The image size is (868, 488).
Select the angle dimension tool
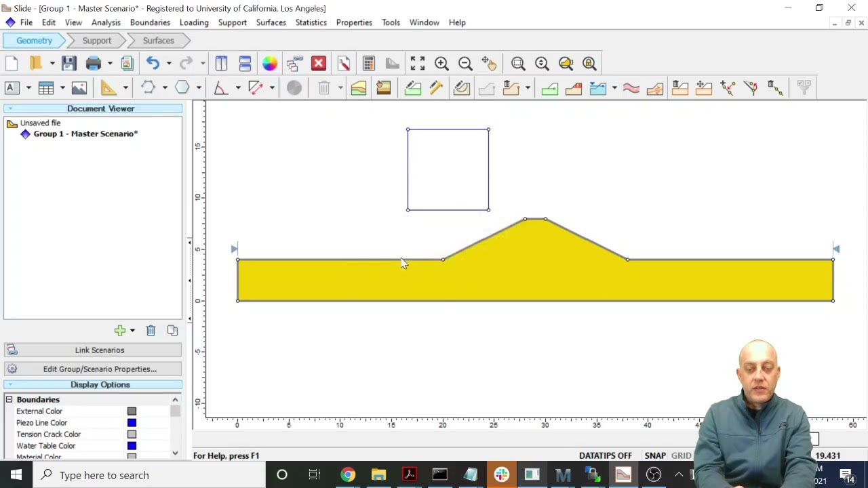pyautogui.click(x=220, y=87)
